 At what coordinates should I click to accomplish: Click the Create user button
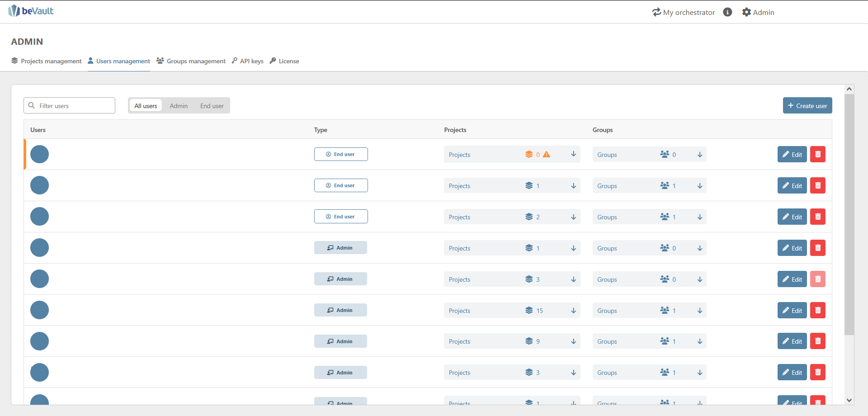point(807,106)
